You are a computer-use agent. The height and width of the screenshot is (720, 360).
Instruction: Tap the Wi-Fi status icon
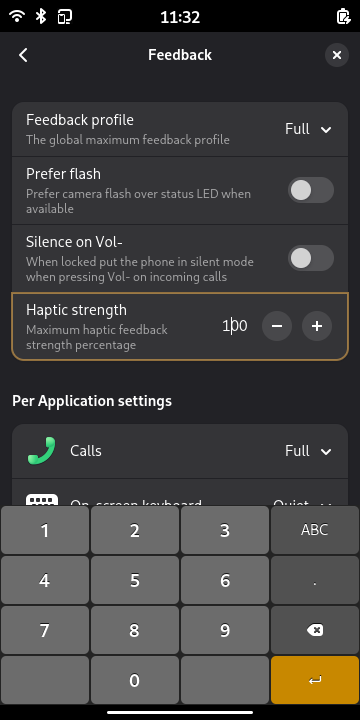tap(17, 17)
